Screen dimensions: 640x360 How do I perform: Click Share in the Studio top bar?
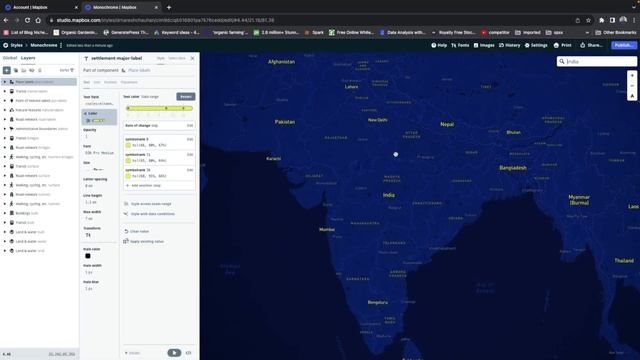click(591, 45)
